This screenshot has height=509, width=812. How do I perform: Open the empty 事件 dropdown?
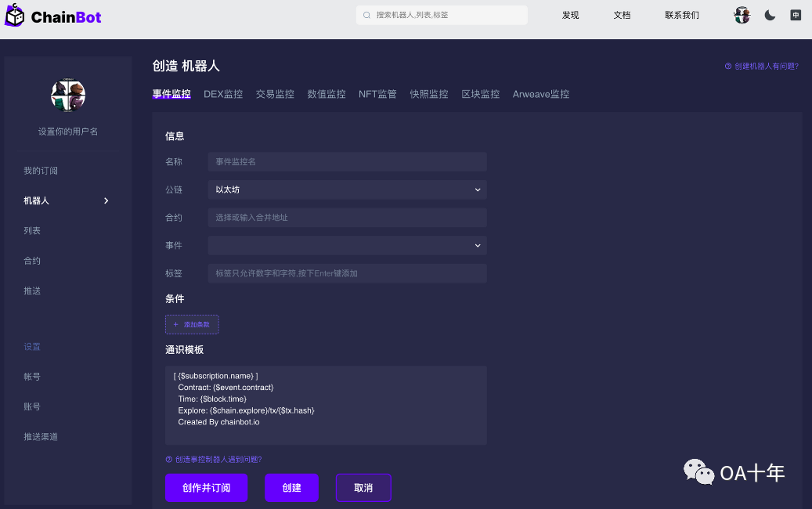coord(347,245)
